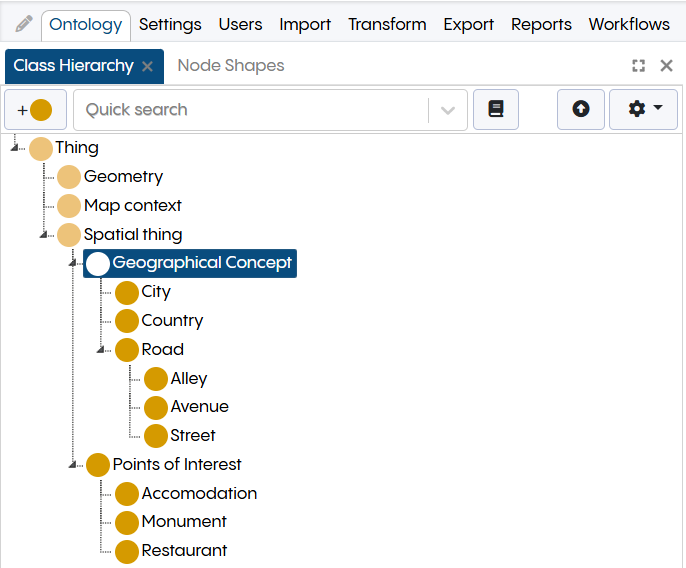
Task: Select the Restaurant class
Action: [x=184, y=551]
